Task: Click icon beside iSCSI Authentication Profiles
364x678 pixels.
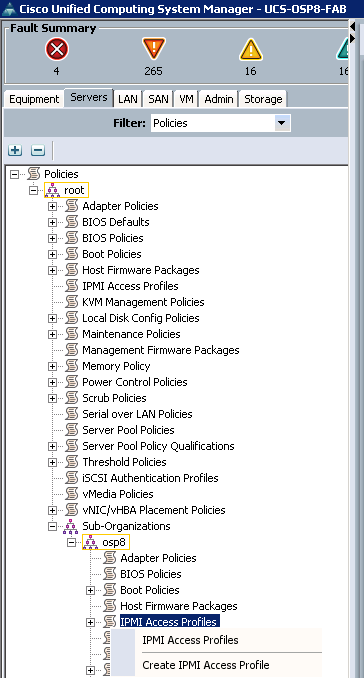Action: click(x=71, y=478)
